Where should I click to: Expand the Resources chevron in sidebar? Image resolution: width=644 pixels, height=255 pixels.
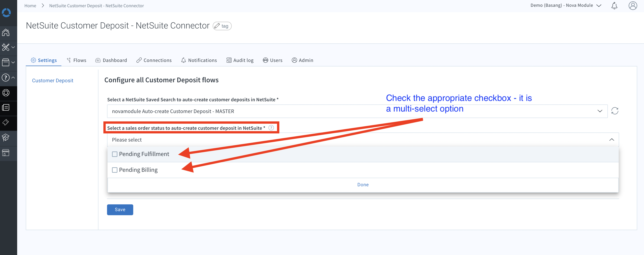[13, 62]
